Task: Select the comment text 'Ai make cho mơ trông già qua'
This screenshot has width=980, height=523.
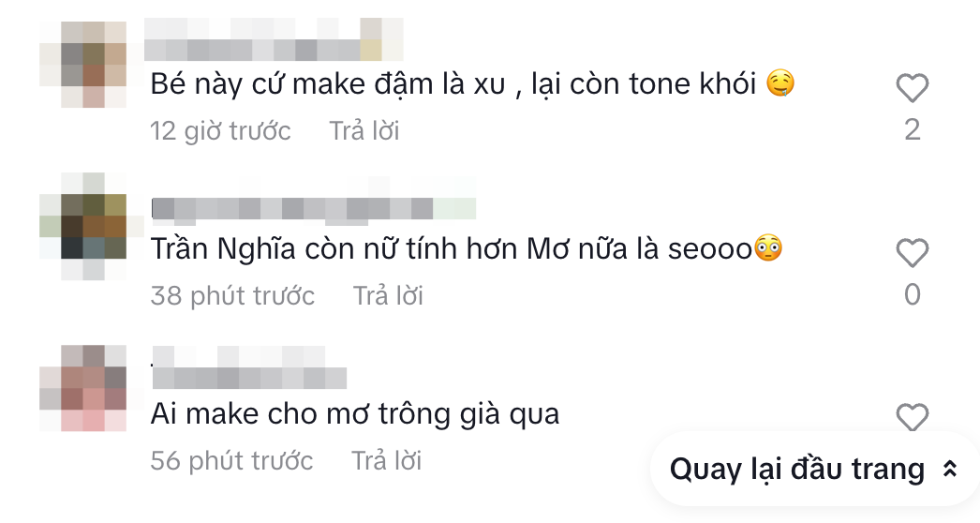Action: pos(355,414)
